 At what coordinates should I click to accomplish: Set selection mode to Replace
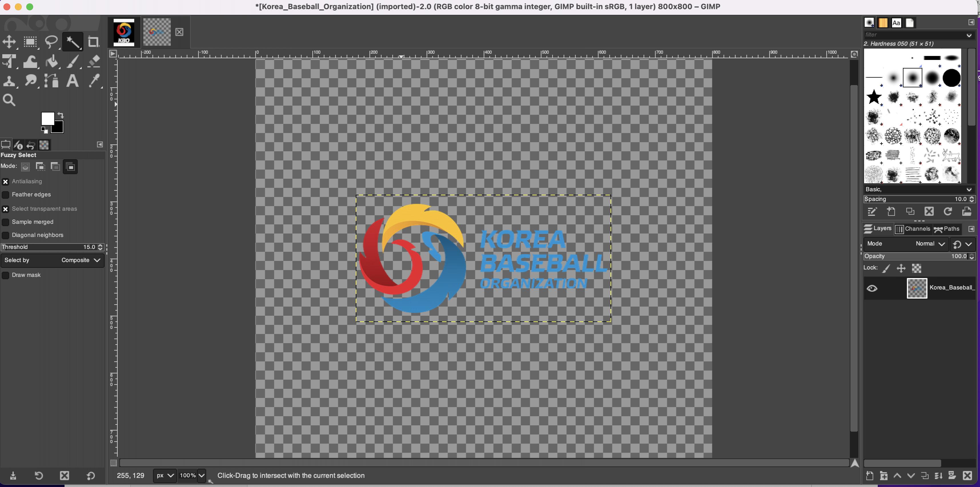(x=25, y=166)
